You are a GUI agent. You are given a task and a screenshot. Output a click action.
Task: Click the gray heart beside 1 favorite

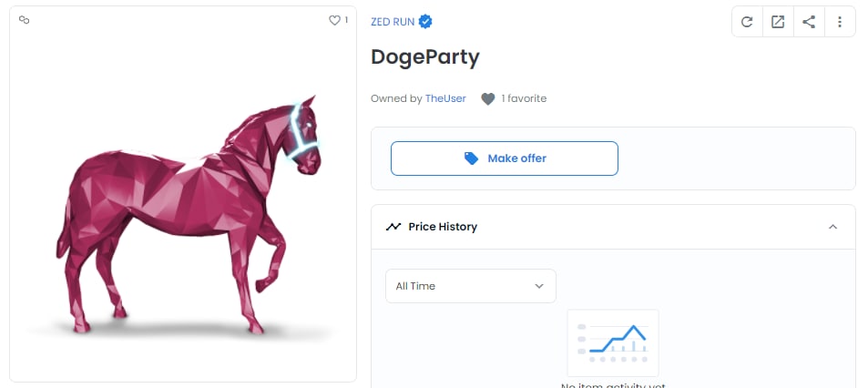(487, 99)
